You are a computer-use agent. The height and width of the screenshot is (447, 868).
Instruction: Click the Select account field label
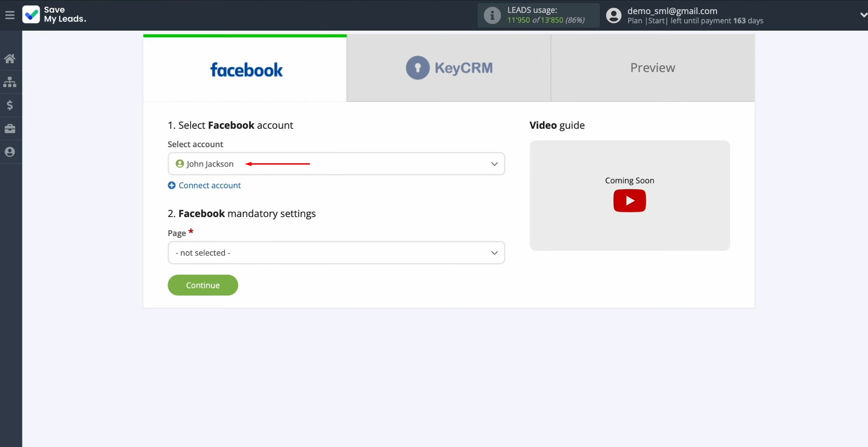coord(195,144)
